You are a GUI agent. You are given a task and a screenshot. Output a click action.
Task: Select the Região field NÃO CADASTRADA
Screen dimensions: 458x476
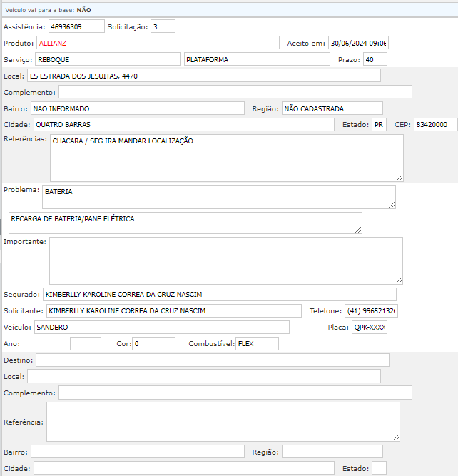pos(332,108)
